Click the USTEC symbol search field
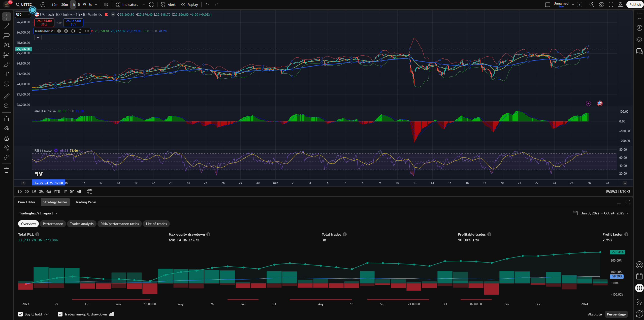Screen dimensions: 644x320 [x=26, y=5]
